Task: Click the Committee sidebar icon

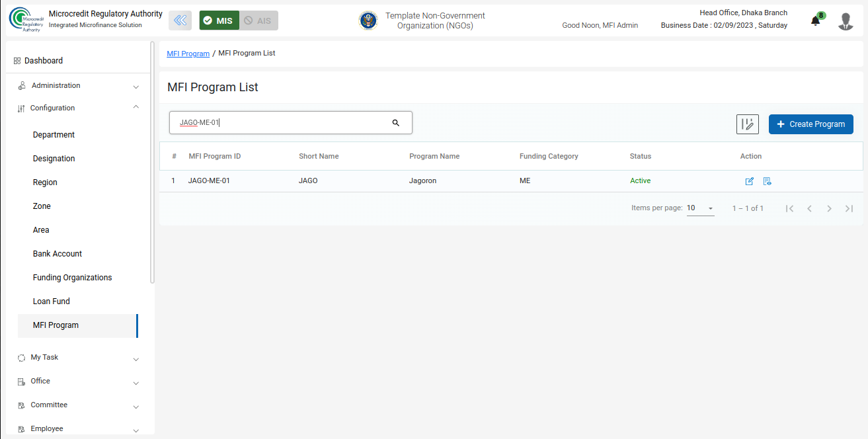Action: (x=21, y=405)
